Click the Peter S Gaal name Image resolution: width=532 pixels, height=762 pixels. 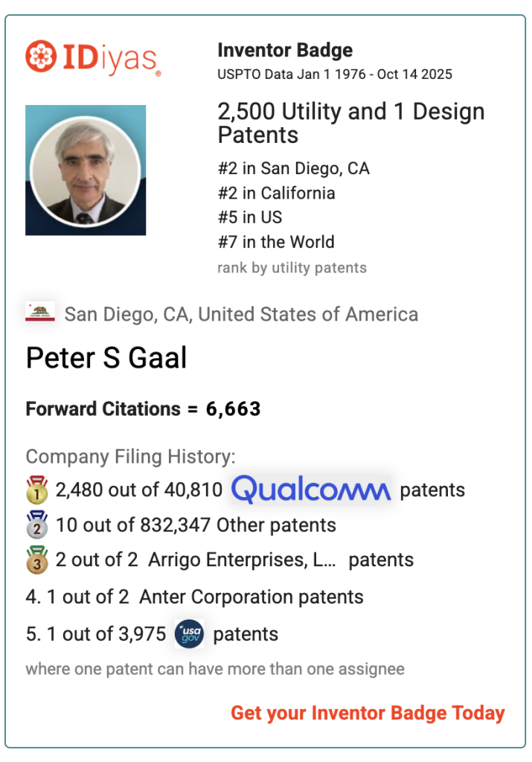[106, 358]
